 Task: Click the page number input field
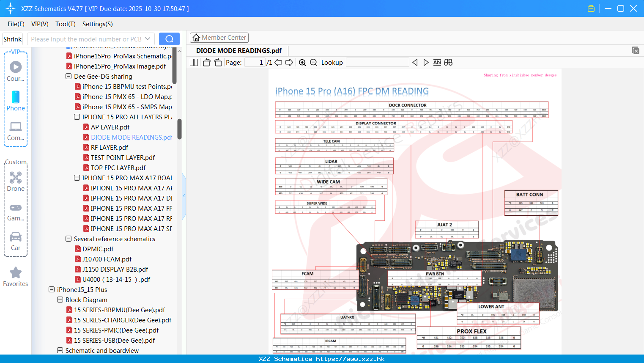pyautogui.click(x=255, y=63)
